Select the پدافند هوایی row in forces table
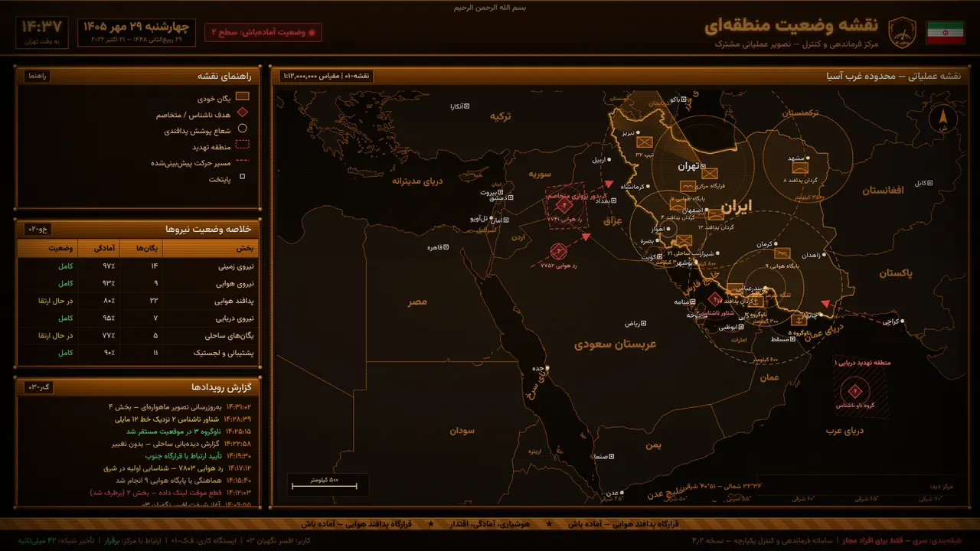 pos(138,301)
